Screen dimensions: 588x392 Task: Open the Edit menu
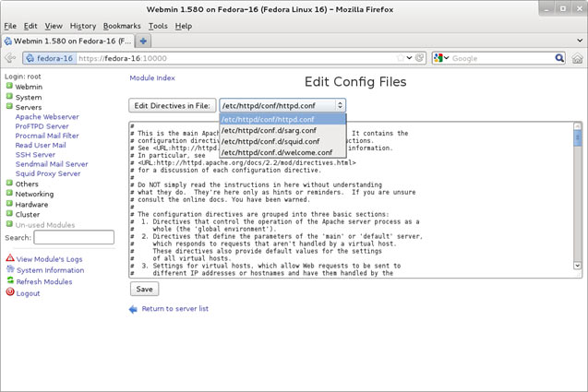30,26
